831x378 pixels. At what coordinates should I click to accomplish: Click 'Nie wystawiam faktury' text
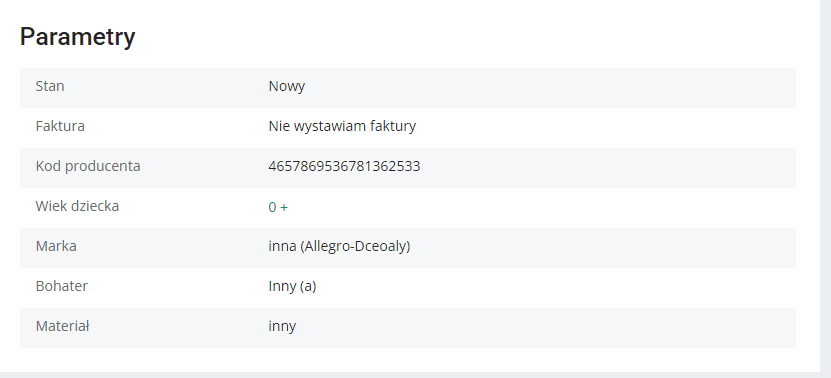[x=342, y=126]
